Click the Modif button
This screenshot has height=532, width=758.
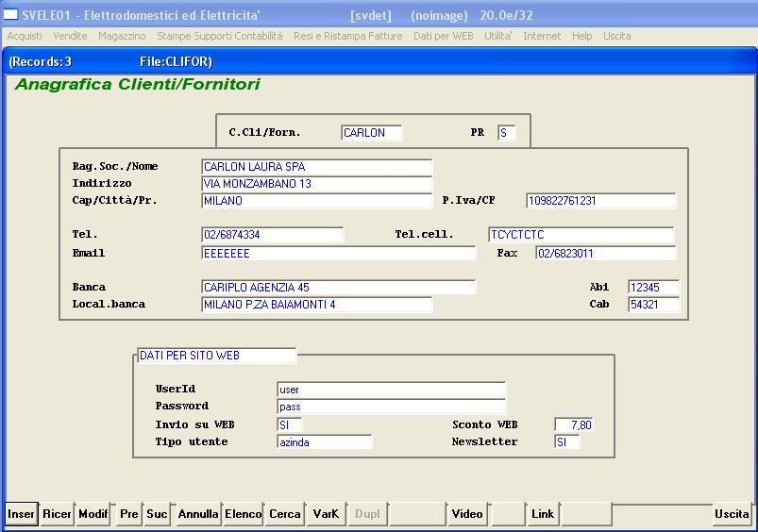[x=93, y=514]
